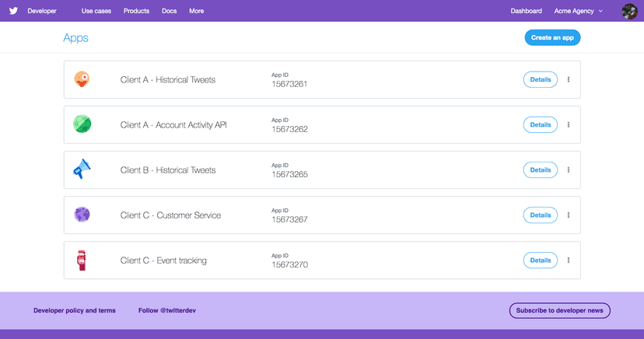This screenshot has width=644, height=339.
Task: Go to Docs in the navigation bar
Action: click(x=170, y=11)
